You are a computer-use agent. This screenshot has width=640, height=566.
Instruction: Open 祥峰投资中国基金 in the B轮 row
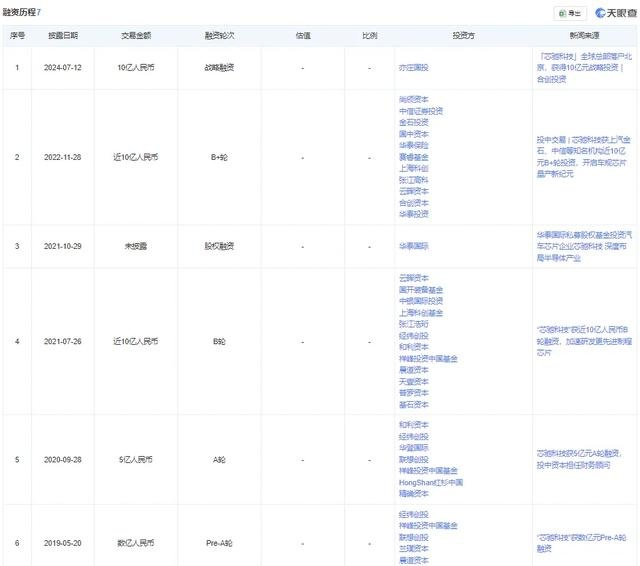tap(428, 359)
